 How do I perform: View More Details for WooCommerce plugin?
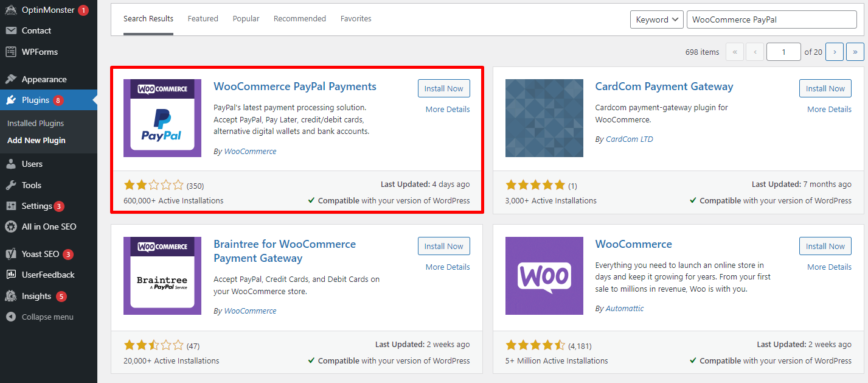pos(830,267)
